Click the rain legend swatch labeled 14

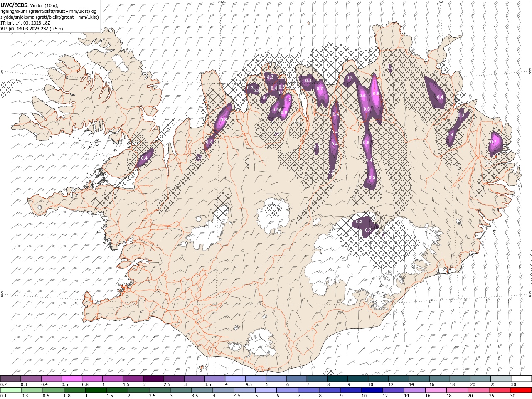tap(414, 390)
